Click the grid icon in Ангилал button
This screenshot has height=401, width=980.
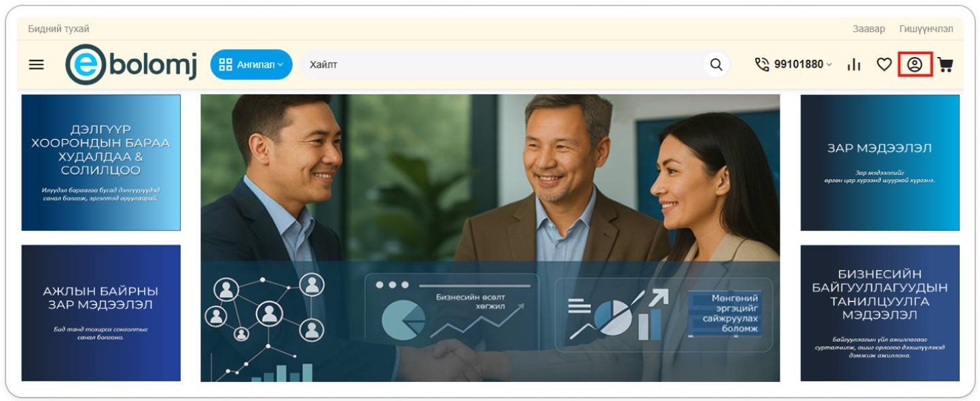point(225,64)
